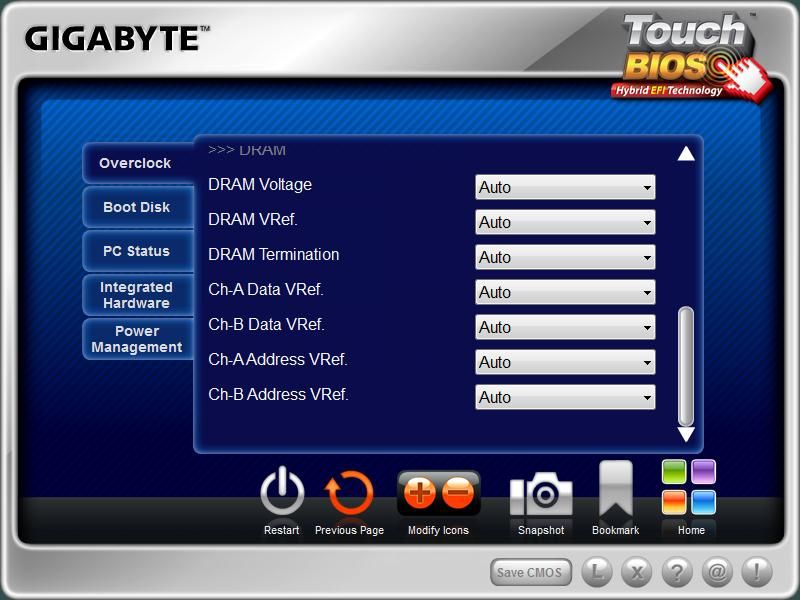Open the PC Status tab

click(138, 251)
